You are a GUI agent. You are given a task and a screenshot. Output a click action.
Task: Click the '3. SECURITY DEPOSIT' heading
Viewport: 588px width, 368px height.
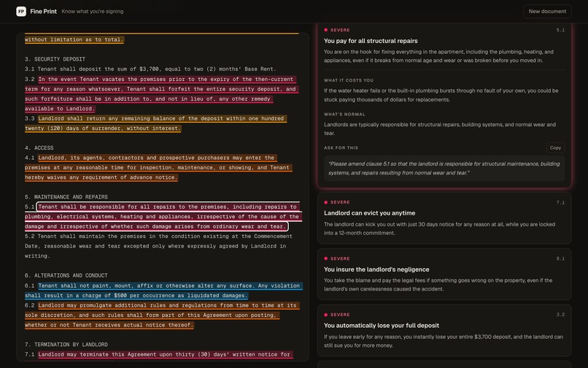point(55,59)
